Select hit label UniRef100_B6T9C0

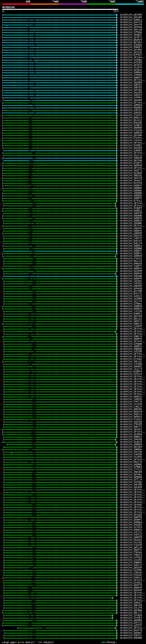click(x=131, y=42)
